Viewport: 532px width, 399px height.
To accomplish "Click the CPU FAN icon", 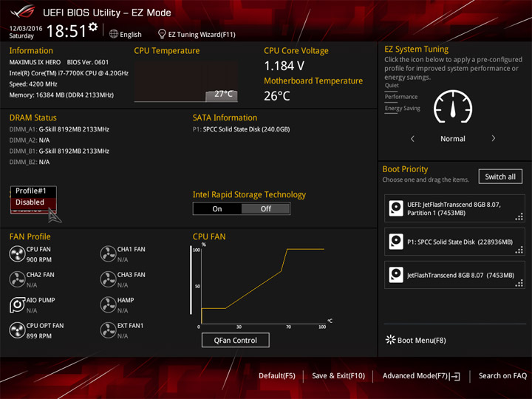I will [x=17, y=253].
